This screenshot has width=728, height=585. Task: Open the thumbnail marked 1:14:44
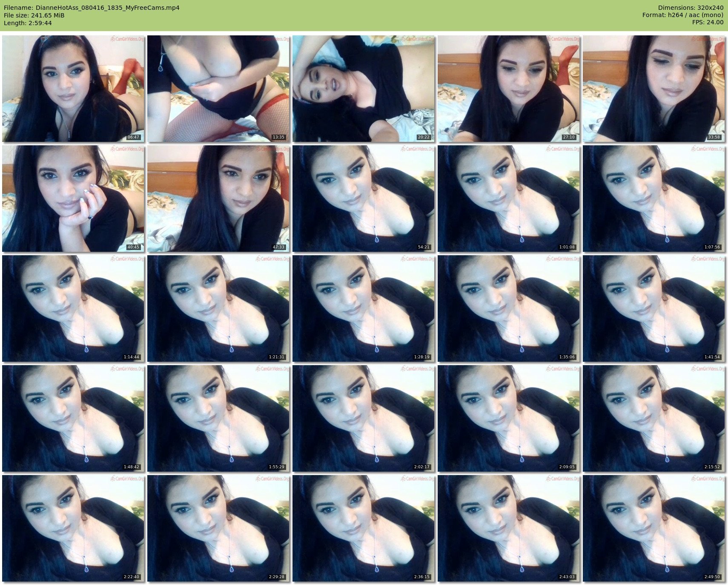coord(73,308)
